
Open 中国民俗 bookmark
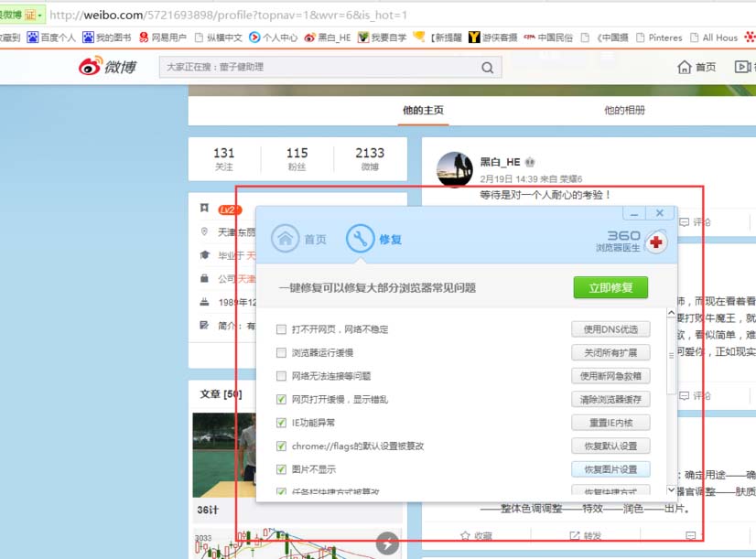click(x=548, y=38)
